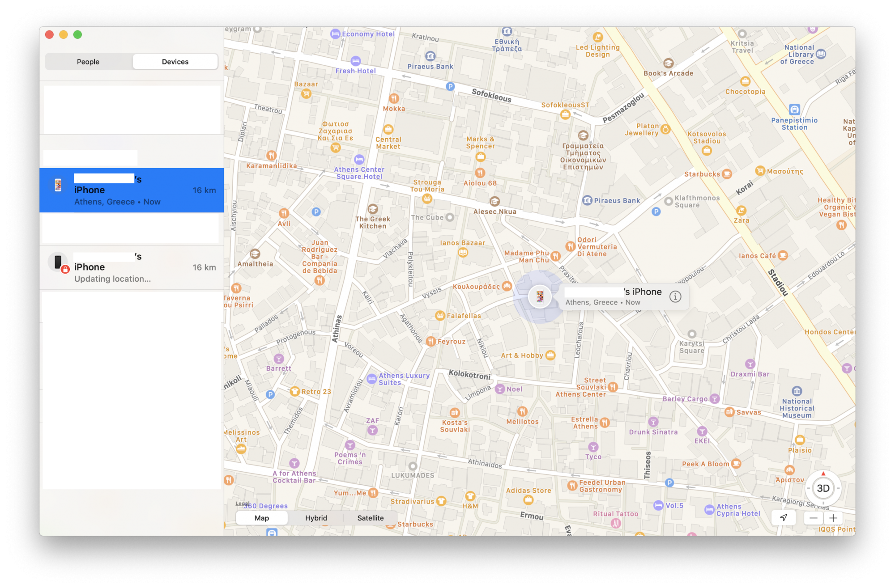
Task: Click the Amaltheia cafe icon
Action: (255, 254)
